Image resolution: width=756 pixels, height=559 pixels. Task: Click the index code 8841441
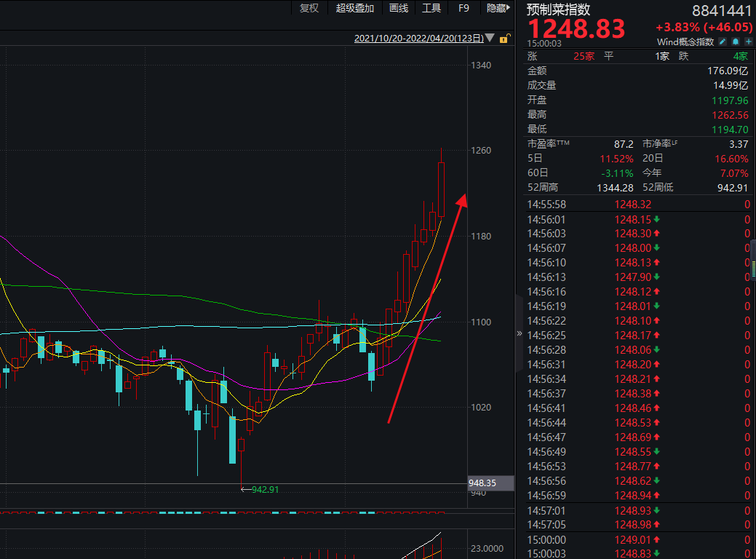point(721,10)
